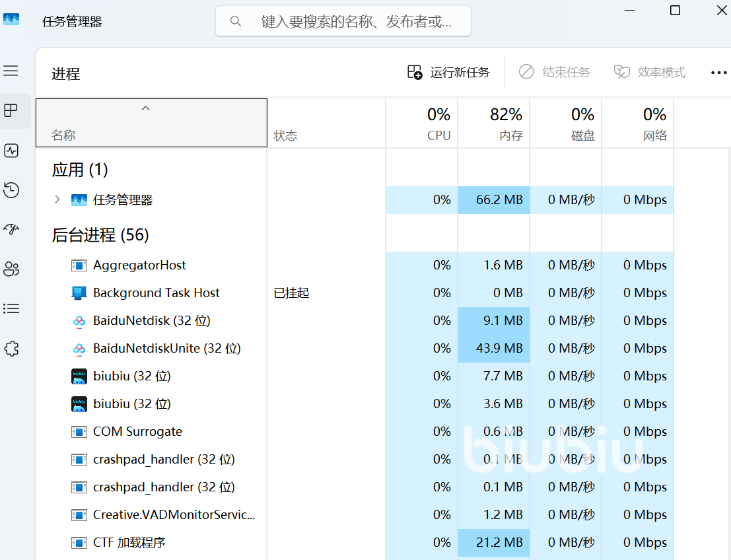
Task: Expand the 任务管理器 process row
Action: click(57, 199)
